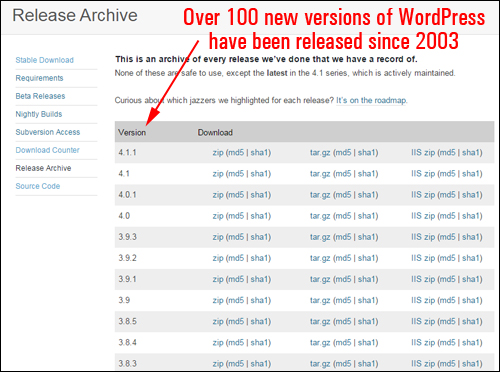Open Download Counter sidebar link
Image resolution: width=500 pixels, height=372 pixels.
click(47, 150)
